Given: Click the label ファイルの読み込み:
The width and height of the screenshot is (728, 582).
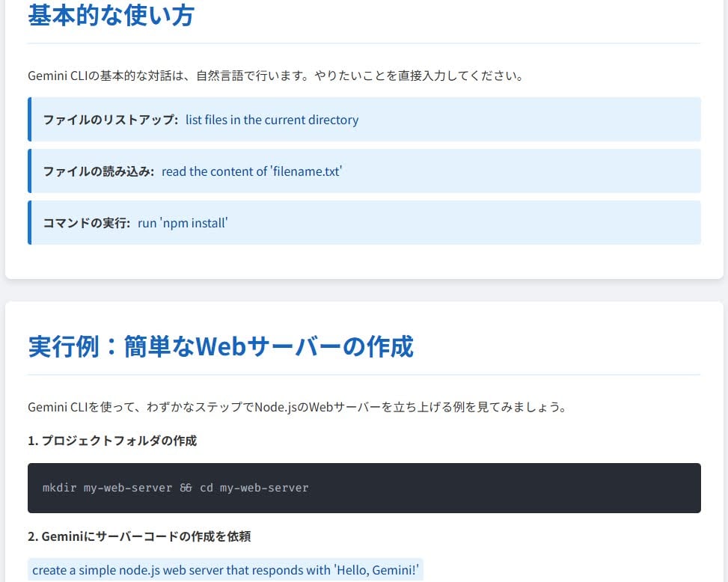Looking at the screenshot, I should pos(99,171).
